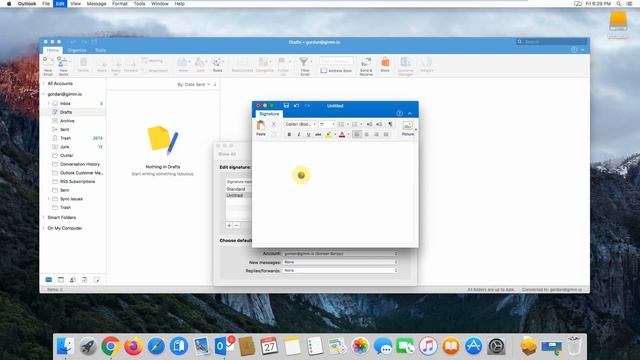640x360 pixels.
Task: Expand the Smart Folders section
Action: pyautogui.click(x=44, y=218)
